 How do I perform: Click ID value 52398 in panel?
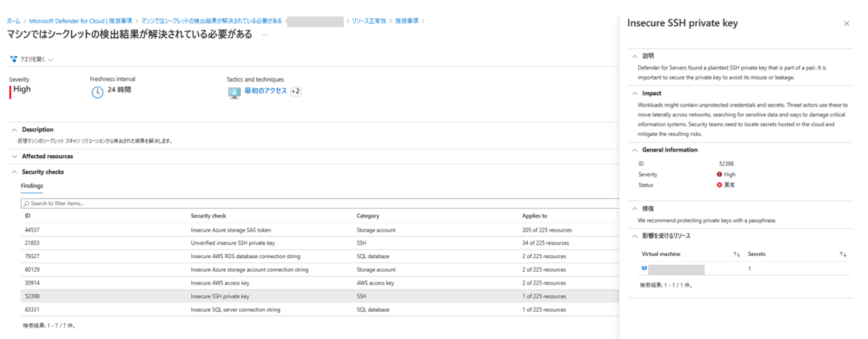[x=726, y=164]
